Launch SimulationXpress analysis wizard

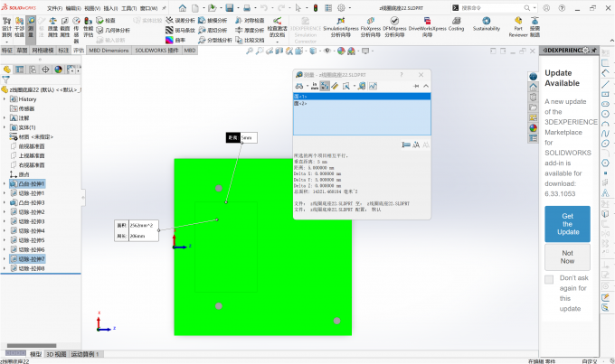click(341, 27)
